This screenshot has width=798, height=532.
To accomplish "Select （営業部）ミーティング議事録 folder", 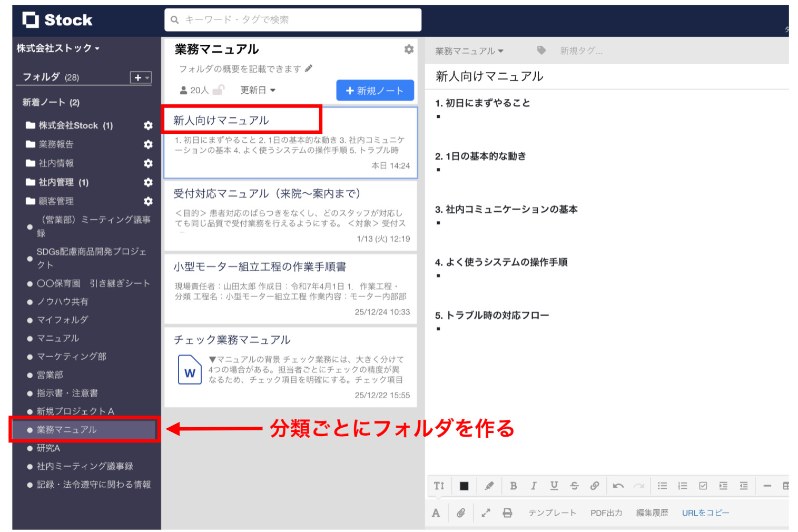I will click(89, 226).
